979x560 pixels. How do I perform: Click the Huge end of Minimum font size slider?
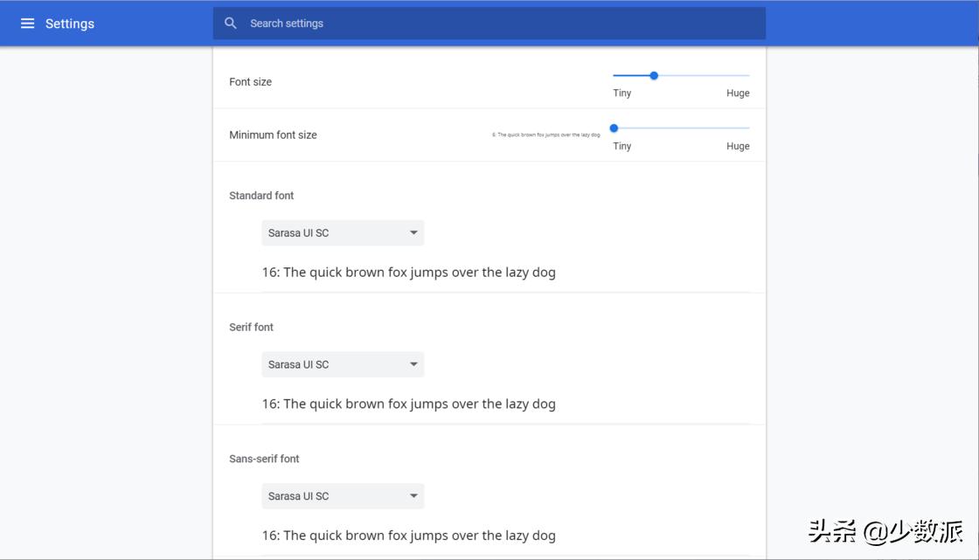tap(747, 128)
